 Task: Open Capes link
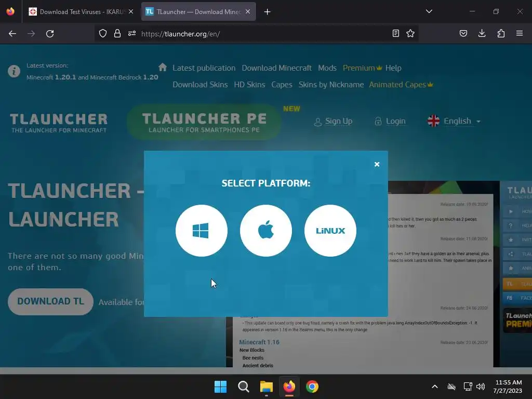tap(282, 85)
